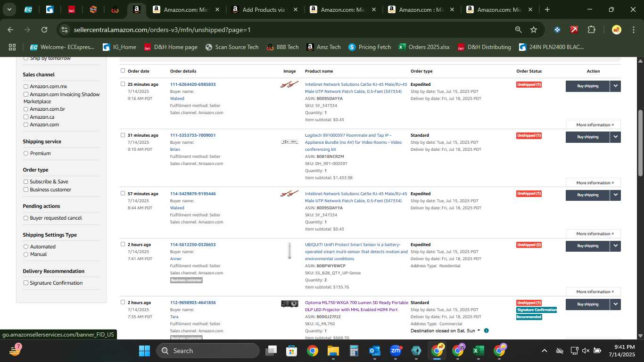Select Premium shipping service radio
644x362 pixels.
(x=26, y=153)
